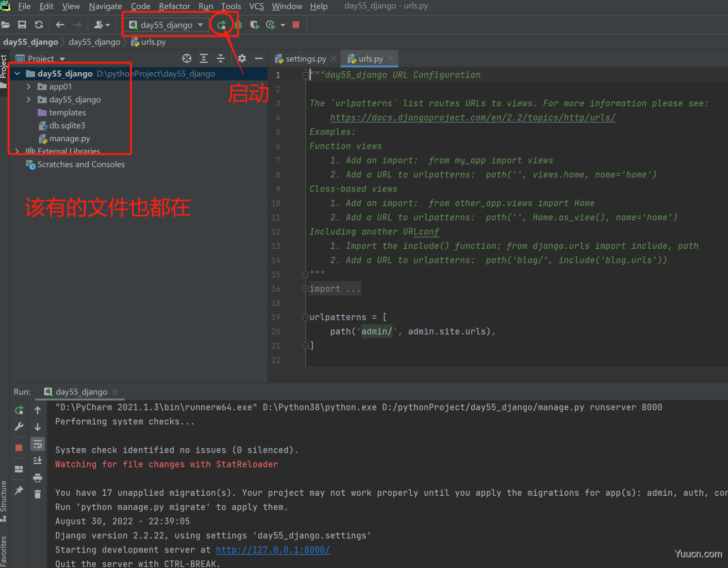
Task: Rerun day55_django from the main toolbar
Action: [x=221, y=25]
